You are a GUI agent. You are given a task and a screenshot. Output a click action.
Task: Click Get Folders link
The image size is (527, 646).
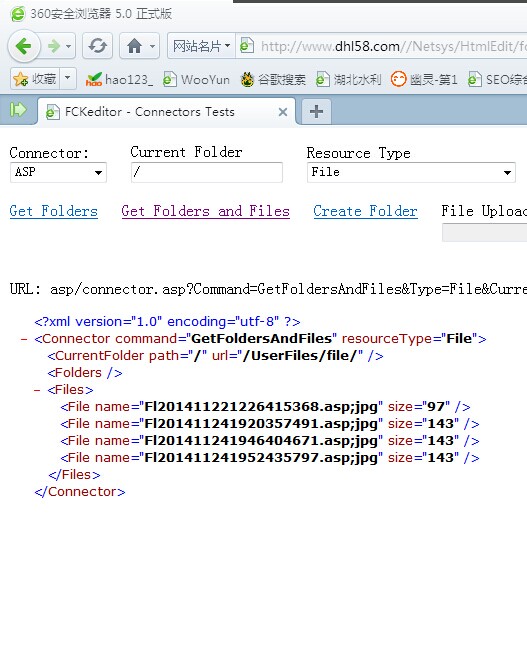54,211
